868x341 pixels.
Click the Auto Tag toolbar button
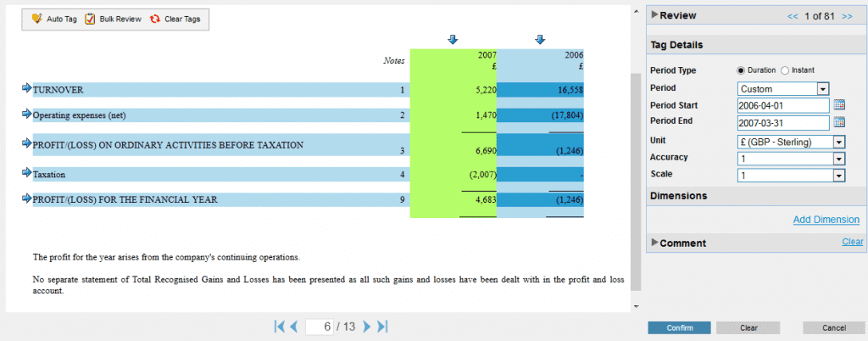pyautogui.click(x=54, y=19)
